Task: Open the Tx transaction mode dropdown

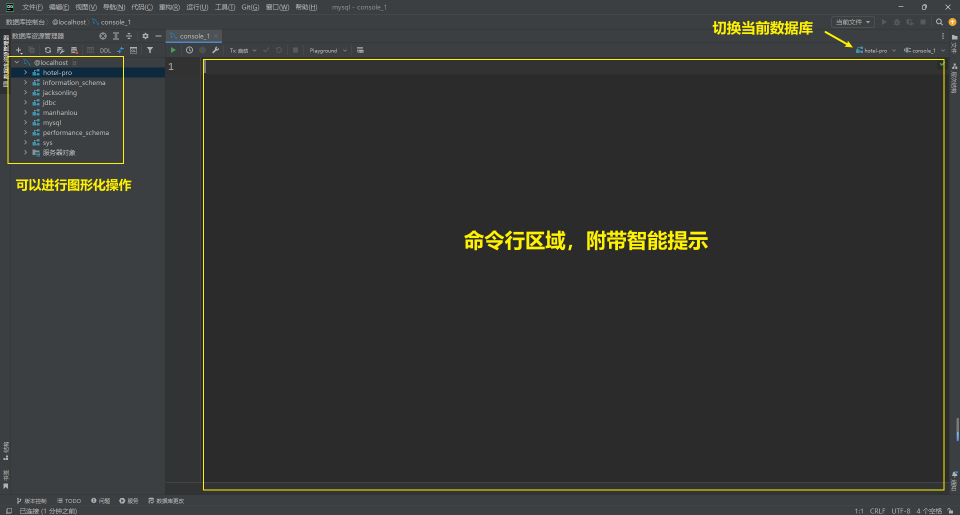Action: (x=242, y=50)
